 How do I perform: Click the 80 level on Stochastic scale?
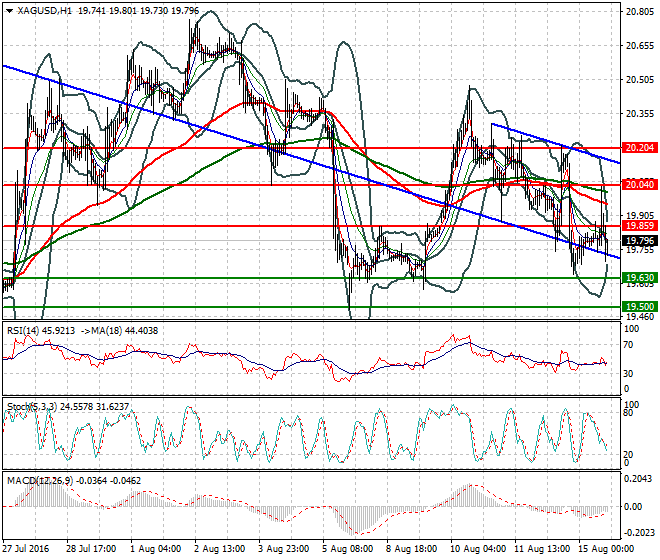[x=628, y=413]
